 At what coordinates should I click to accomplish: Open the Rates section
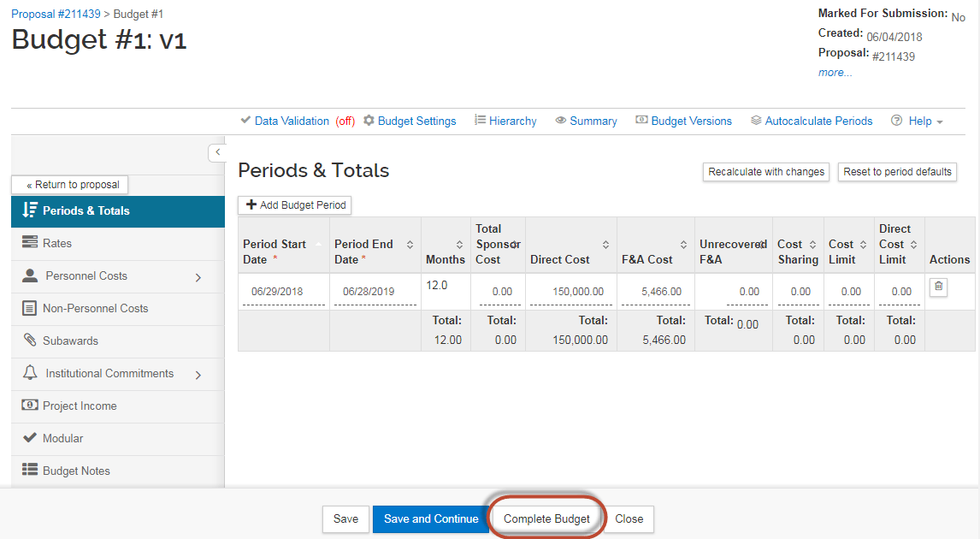[x=118, y=244]
